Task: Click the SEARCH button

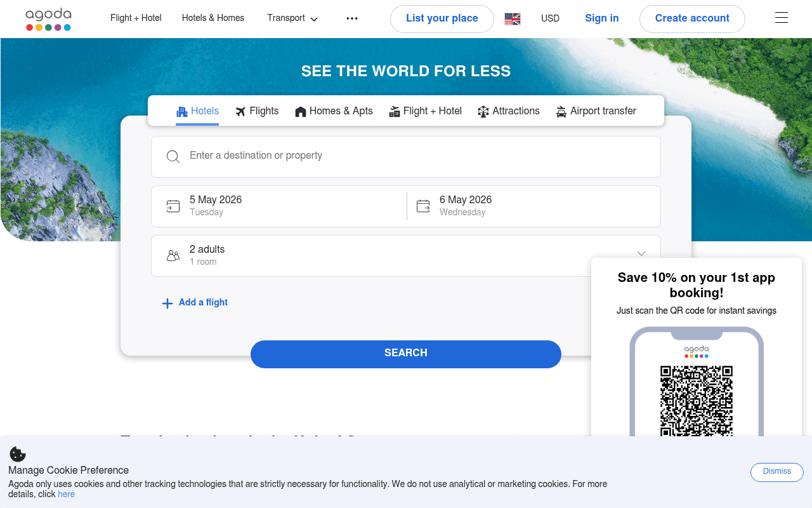Action: (406, 354)
